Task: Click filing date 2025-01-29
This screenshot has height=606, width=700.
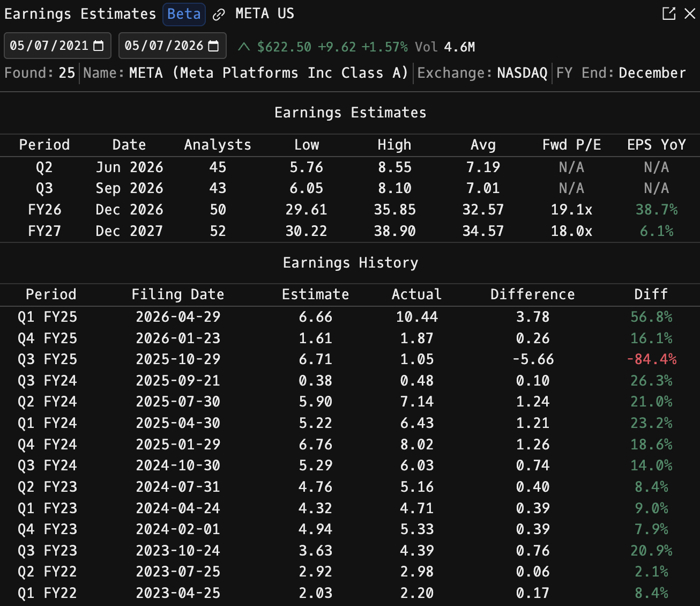Action: pos(178,445)
